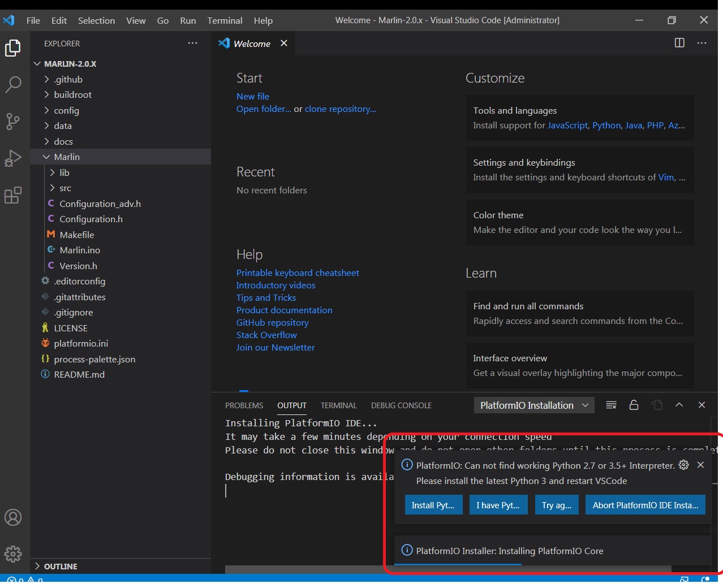
Task: Expand the src folder
Action: click(65, 188)
